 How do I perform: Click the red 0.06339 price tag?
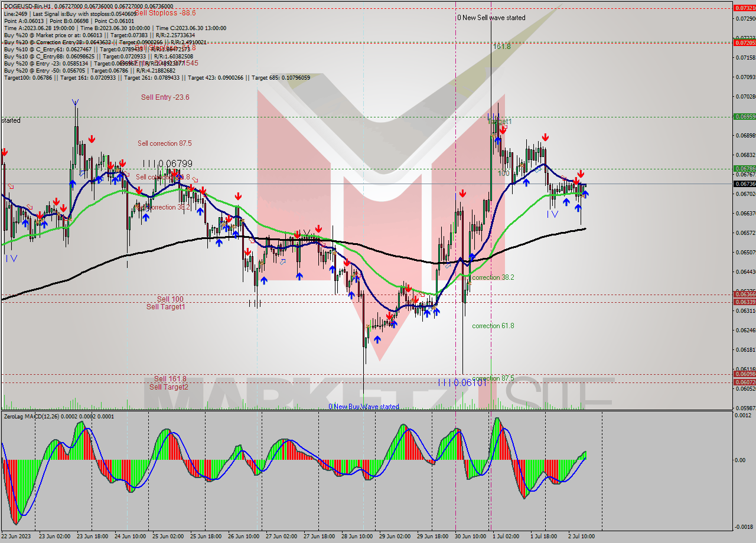pyautogui.click(x=744, y=302)
